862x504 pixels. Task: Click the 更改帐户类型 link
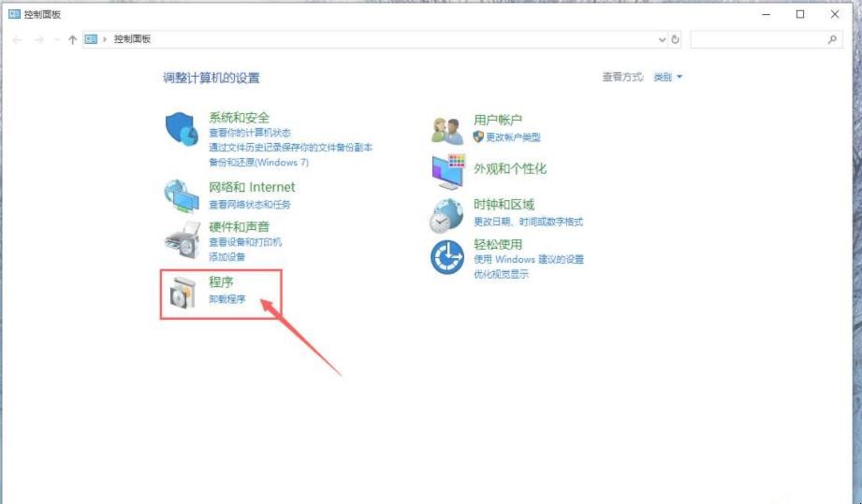tap(513, 137)
